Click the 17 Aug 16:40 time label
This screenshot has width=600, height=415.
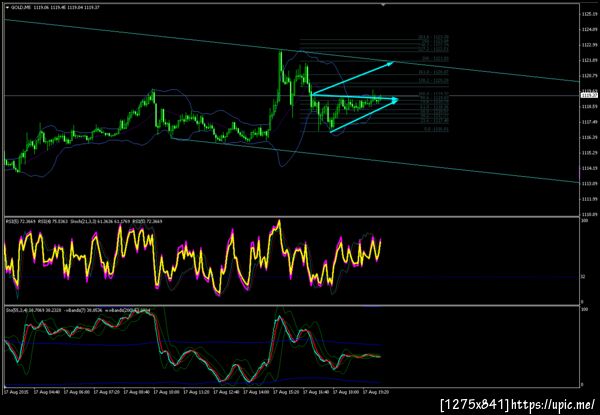(x=315, y=392)
